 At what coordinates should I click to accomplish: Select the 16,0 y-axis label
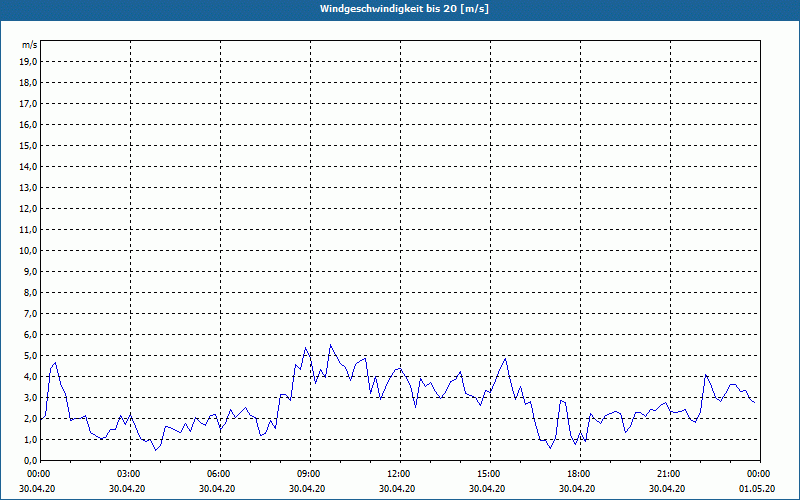pos(29,124)
